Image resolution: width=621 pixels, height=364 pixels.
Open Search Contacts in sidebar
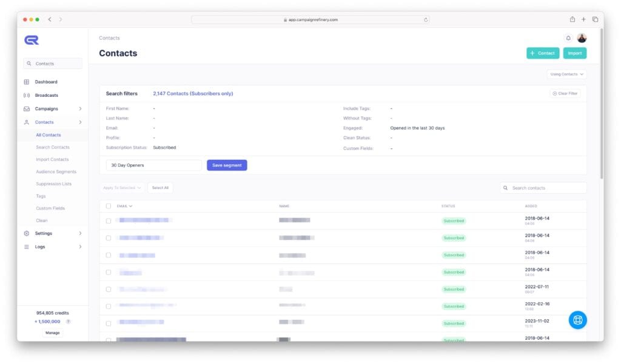coord(53,147)
